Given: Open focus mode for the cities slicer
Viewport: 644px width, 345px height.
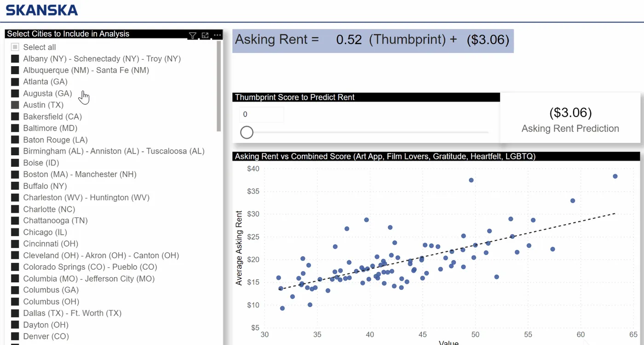Looking at the screenshot, I should click(205, 35).
